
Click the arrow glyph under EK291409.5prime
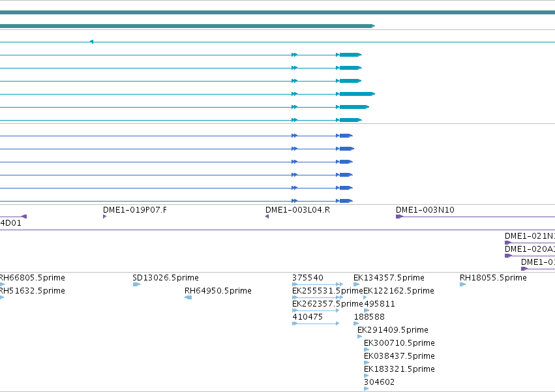coord(359,337)
